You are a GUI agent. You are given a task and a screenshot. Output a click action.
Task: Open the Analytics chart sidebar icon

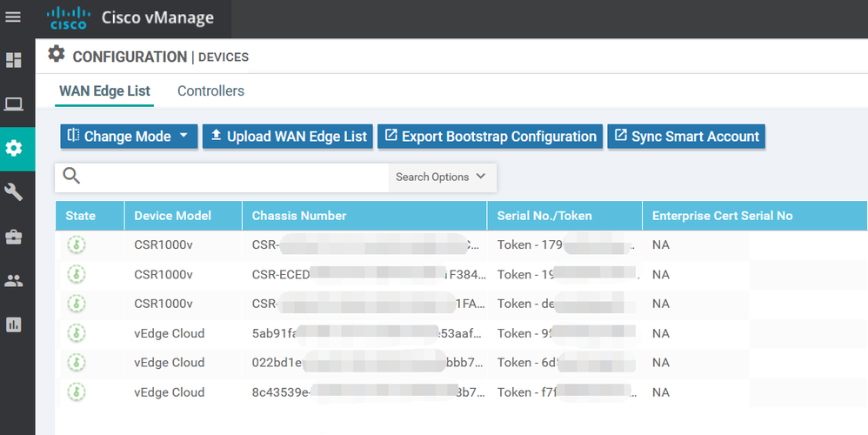click(14, 325)
